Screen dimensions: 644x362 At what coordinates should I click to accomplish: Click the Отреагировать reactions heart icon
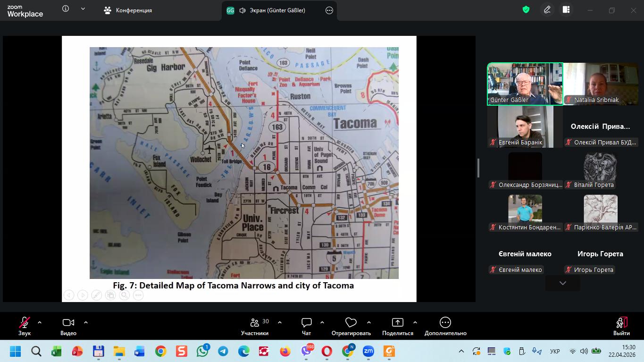click(351, 323)
